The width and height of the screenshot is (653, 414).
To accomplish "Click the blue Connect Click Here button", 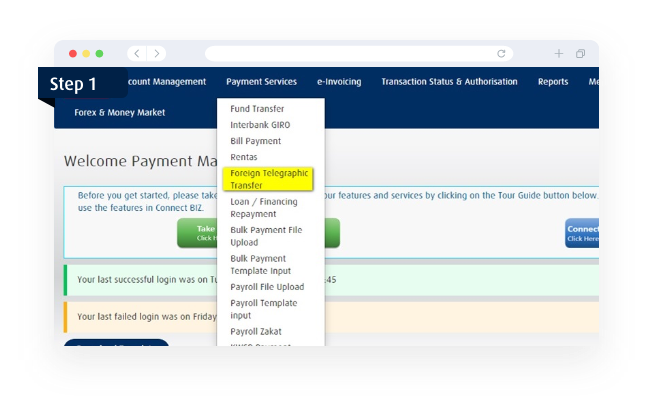I will (x=582, y=233).
